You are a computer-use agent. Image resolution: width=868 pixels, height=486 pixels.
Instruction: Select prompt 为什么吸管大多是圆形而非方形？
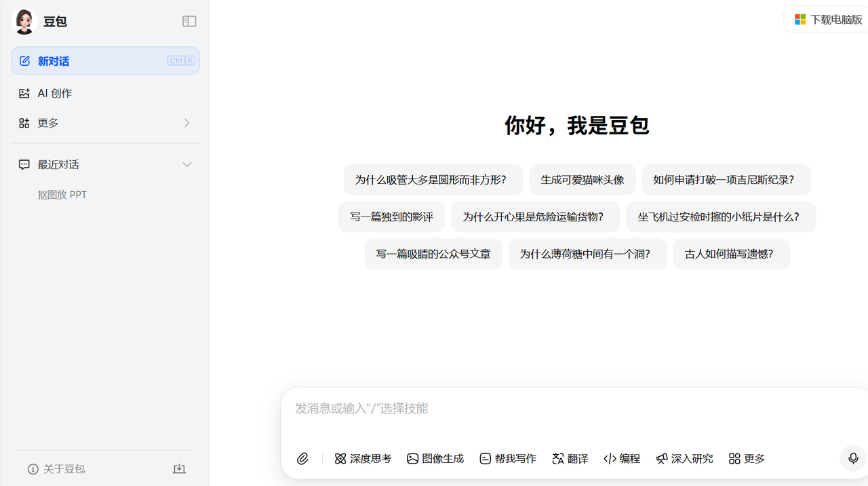[x=433, y=180]
